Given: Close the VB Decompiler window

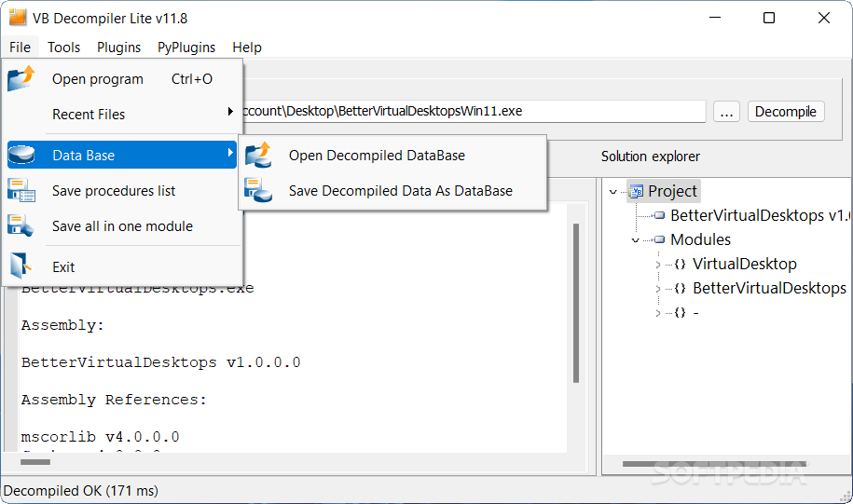Looking at the screenshot, I should 823,18.
